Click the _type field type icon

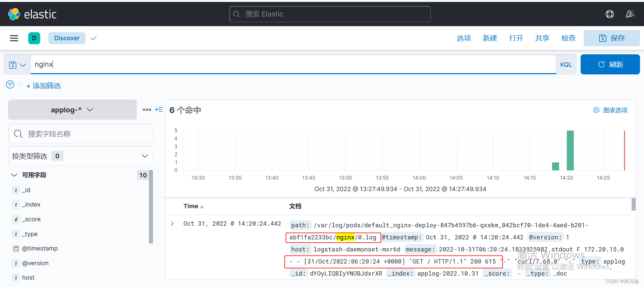click(16, 234)
